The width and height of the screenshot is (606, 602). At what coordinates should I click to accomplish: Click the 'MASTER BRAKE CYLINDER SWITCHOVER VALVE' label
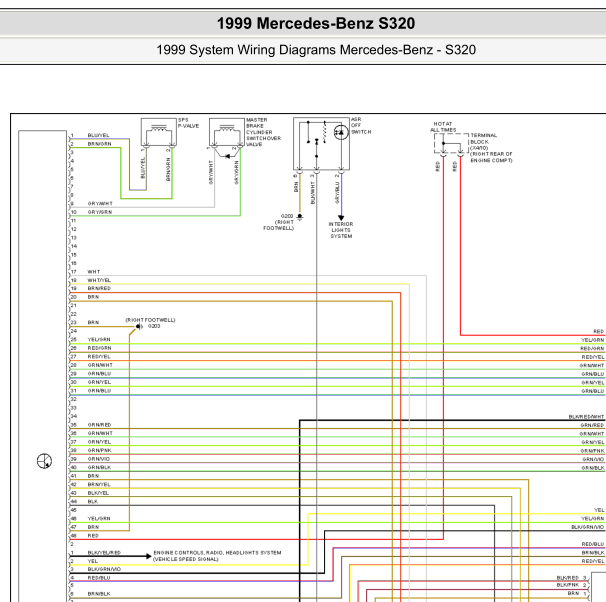[x=264, y=132]
